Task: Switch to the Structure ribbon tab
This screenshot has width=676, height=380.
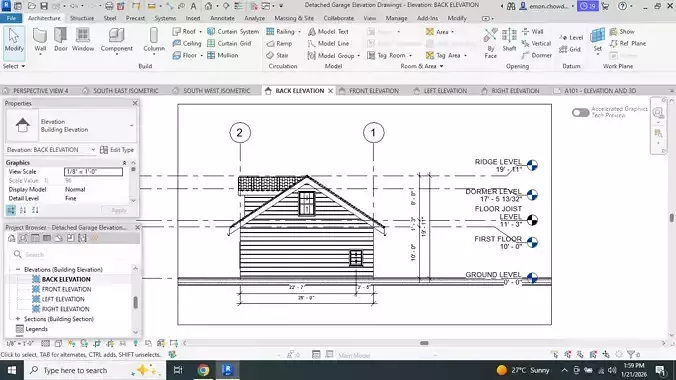Action: click(82, 18)
